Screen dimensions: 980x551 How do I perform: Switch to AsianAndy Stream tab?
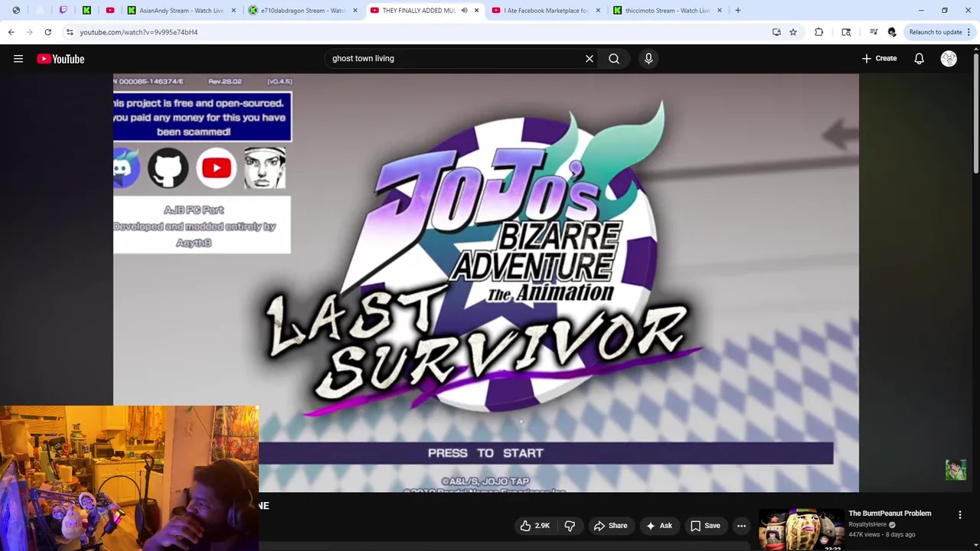tap(181, 11)
